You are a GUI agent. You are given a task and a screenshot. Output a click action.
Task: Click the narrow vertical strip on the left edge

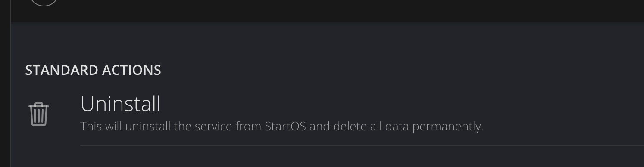[x=5, y=83]
